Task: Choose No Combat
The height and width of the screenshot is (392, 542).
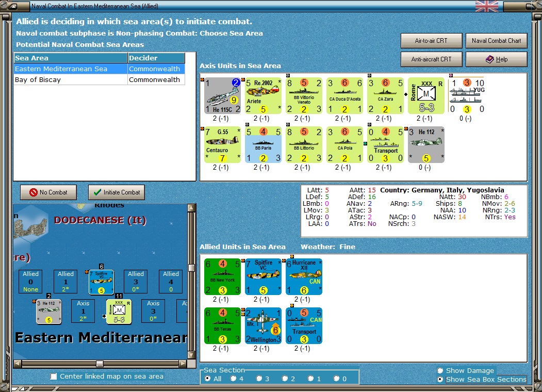Action: tap(48, 192)
